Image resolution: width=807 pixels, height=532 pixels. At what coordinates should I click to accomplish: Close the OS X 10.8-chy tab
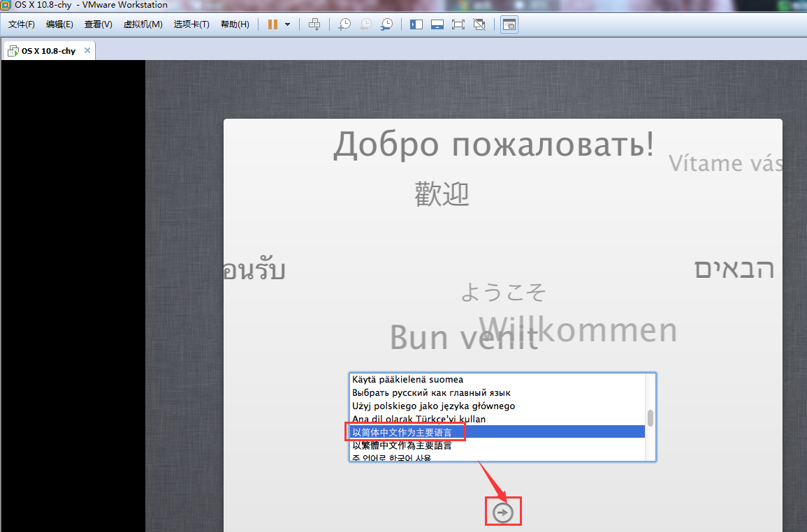pos(87,50)
